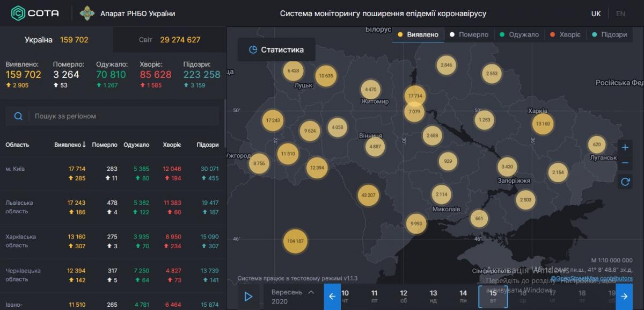The width and height of the screenshot is (644, 310).
Task: Select the Харківська область row
Action: (112, 241)
